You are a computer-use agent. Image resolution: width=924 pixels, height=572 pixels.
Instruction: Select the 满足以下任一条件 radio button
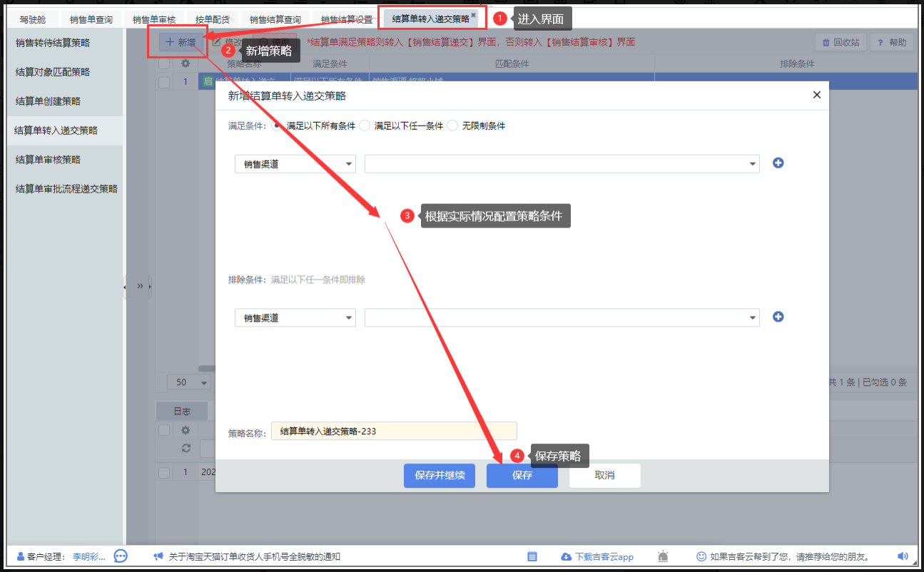365,126
